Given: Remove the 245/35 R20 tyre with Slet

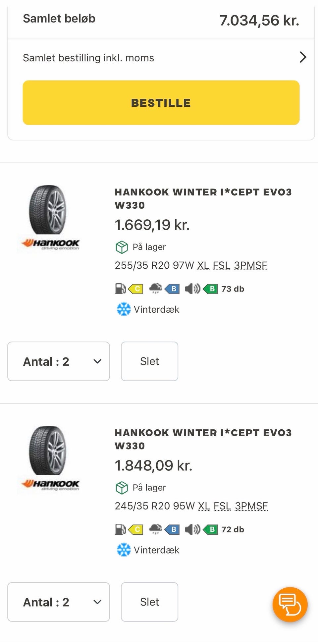Looking at the screenshot, I should click(149, 602).
